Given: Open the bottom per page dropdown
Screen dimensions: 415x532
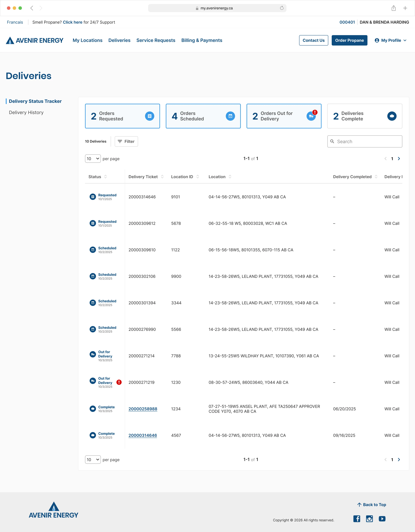Looking at the screenshot, I should 93,460.
